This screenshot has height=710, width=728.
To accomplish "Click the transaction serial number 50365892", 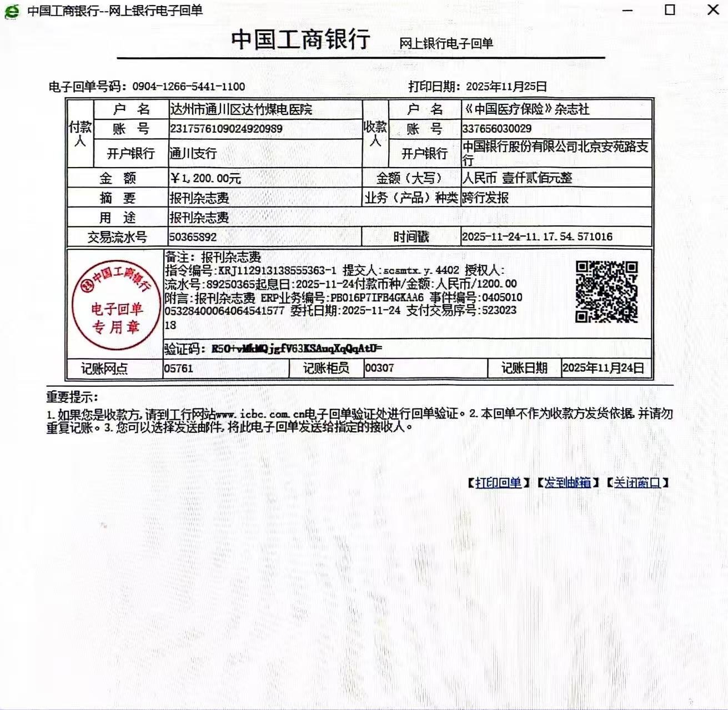I will point(193,237).
